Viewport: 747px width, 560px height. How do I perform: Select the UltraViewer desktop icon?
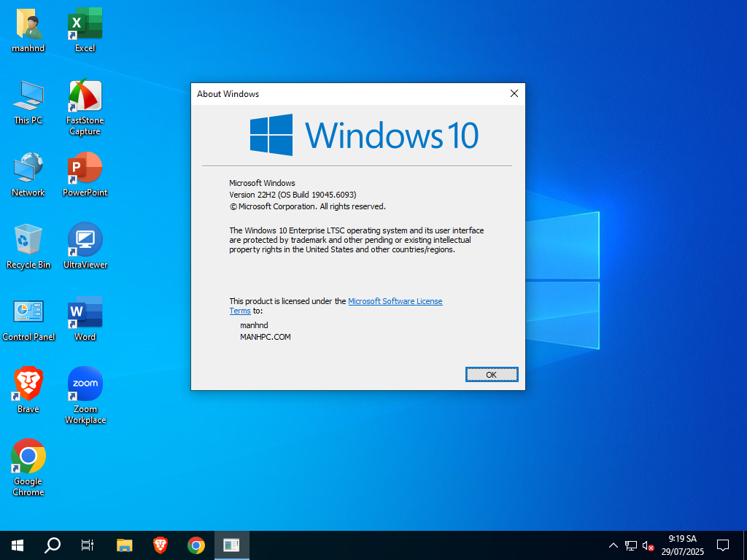pyautogui.click(x=85, y=246)
